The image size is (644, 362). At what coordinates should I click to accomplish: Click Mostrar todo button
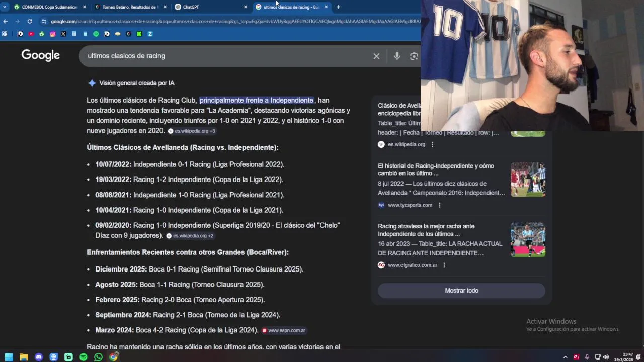click(x=461, y=291)
